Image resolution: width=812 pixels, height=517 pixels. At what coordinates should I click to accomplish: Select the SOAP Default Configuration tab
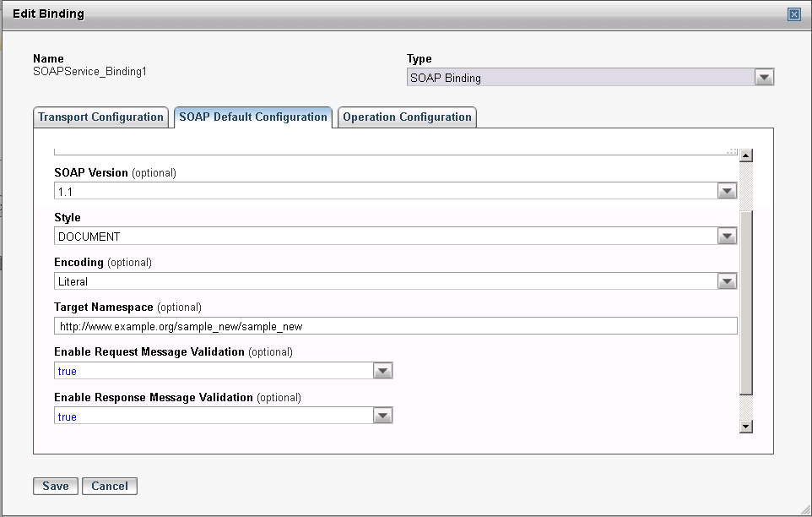click(x=253, y=117)
